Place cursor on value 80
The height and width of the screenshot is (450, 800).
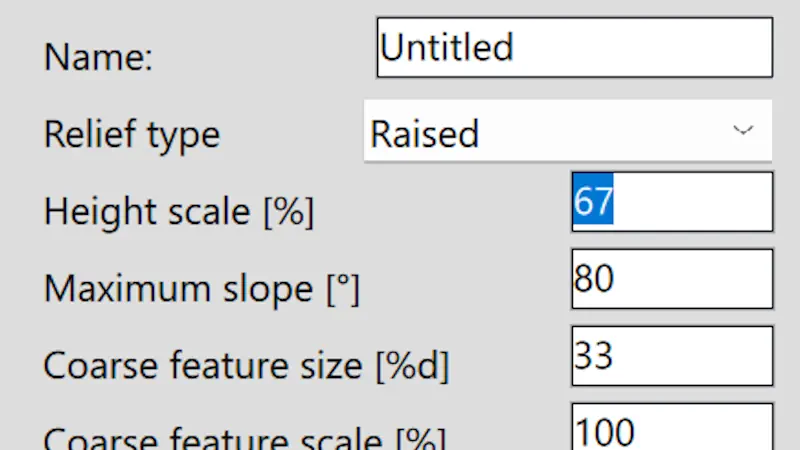[x=593, y=279]
